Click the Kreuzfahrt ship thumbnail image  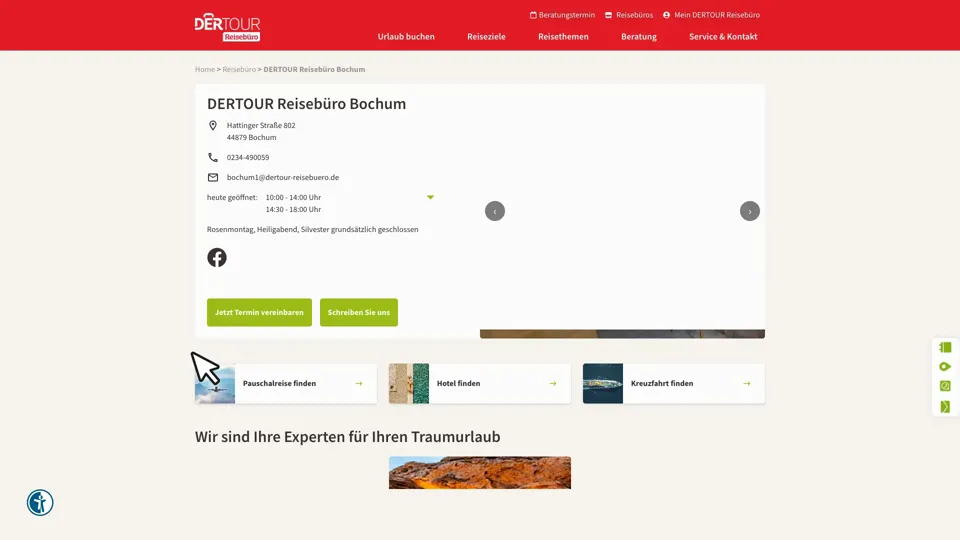[602, 384]
